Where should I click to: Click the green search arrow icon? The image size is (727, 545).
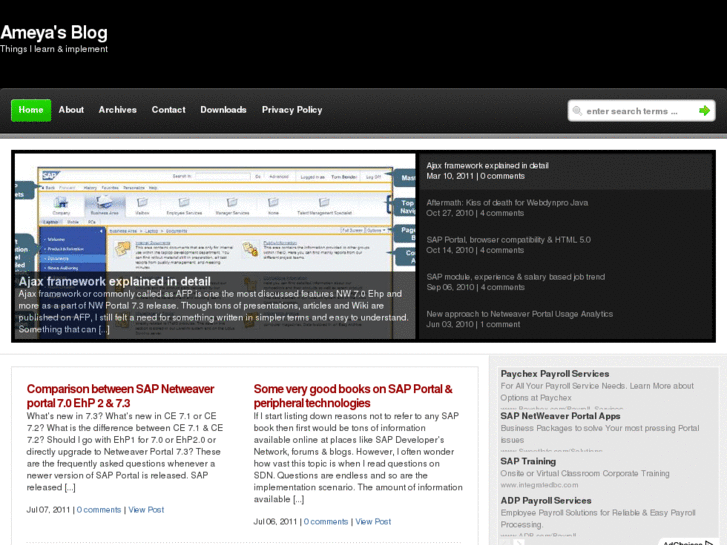point(704,111)
